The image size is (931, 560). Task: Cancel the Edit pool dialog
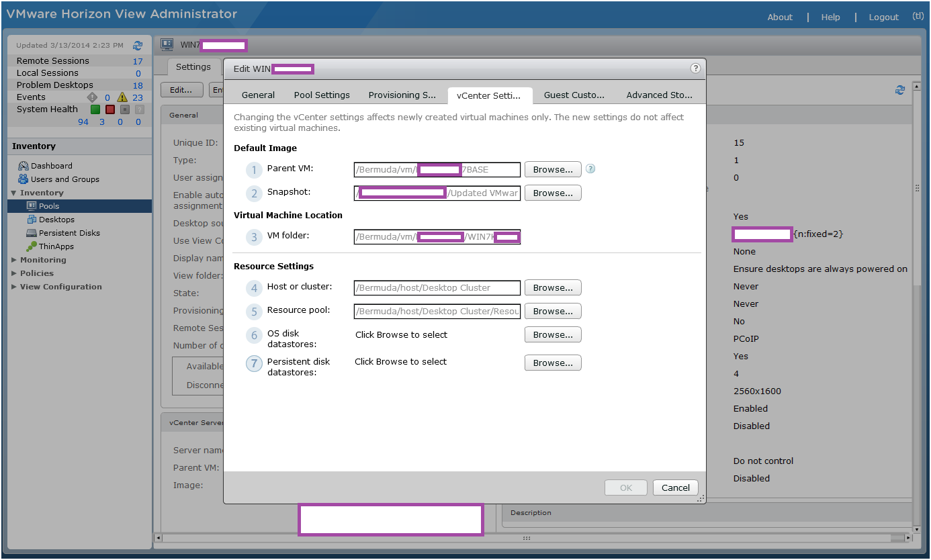(x=676, y=487)
